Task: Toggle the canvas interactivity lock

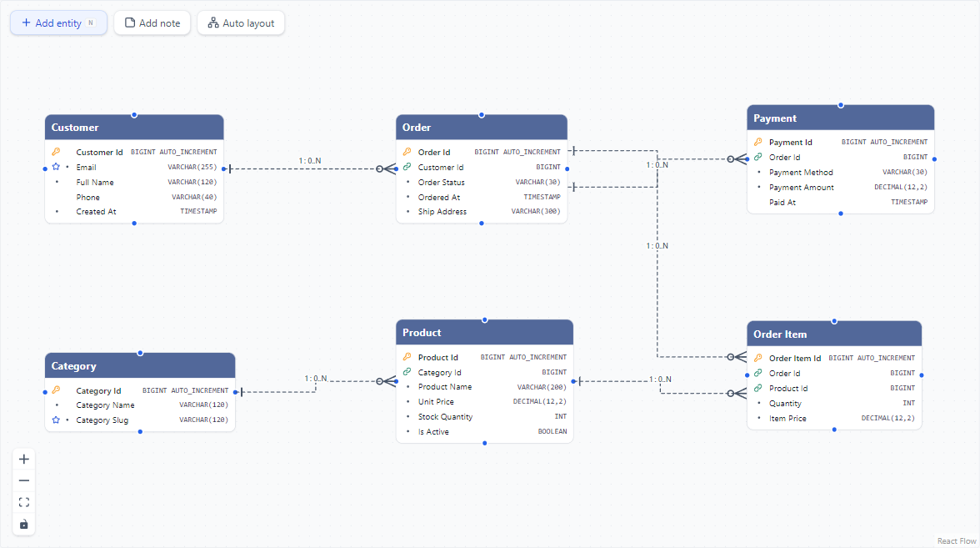Action: click(23, 524)
